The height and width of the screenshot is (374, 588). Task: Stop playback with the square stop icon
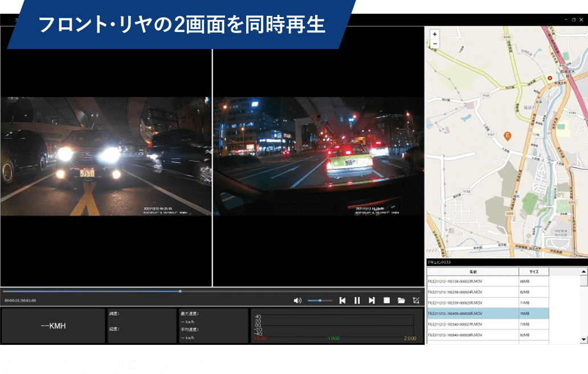387,300
